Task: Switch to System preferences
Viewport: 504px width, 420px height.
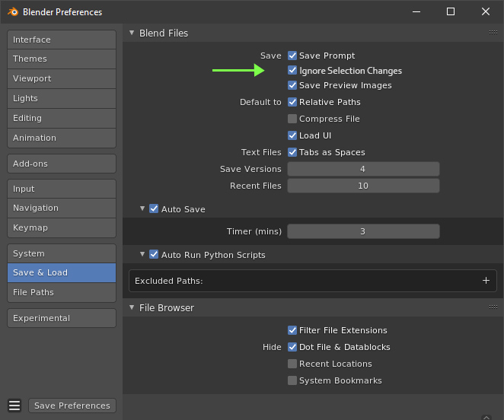Action: click(62, 253)
